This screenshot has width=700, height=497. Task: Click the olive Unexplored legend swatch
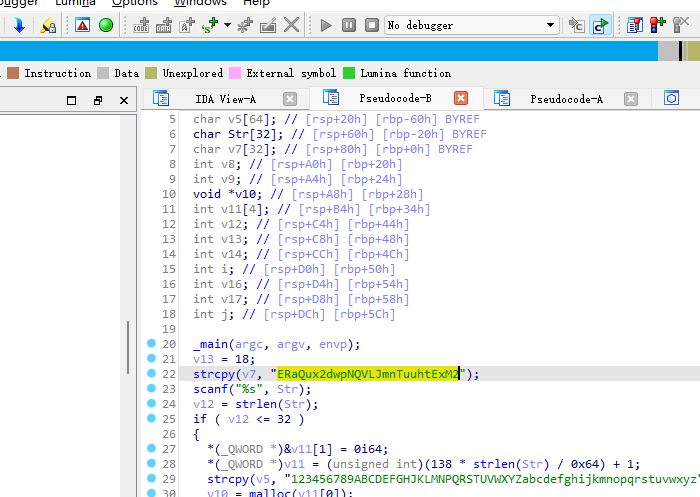point(151,73)
